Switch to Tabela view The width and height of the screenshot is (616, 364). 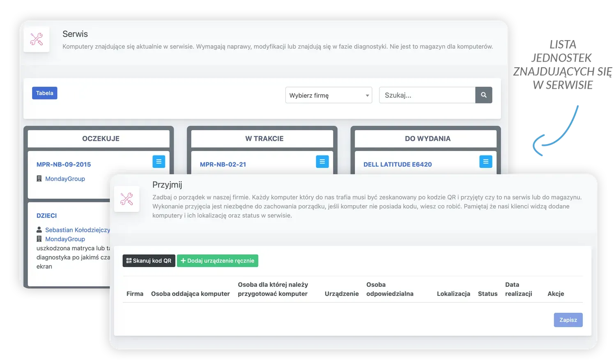coord(45,93)
